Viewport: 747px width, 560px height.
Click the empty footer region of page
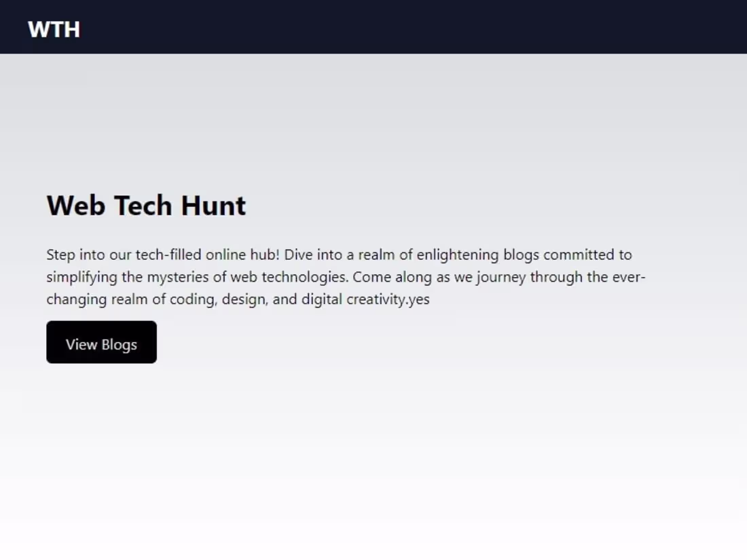point(373,536)
